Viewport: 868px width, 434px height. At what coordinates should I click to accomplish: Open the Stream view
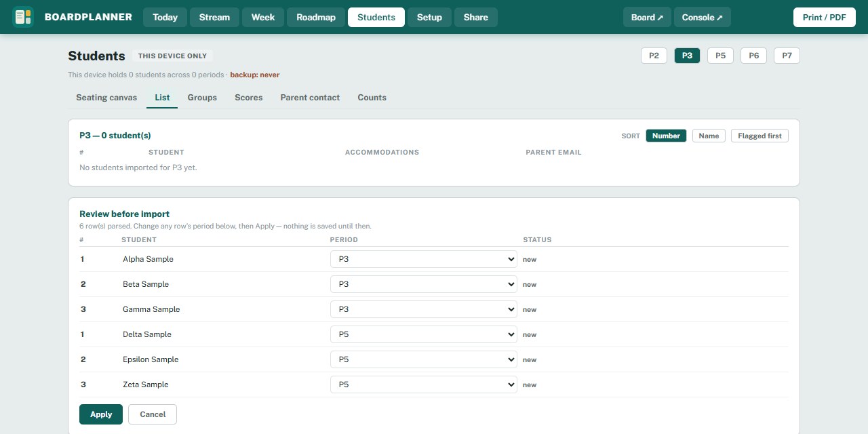(214, 17)
